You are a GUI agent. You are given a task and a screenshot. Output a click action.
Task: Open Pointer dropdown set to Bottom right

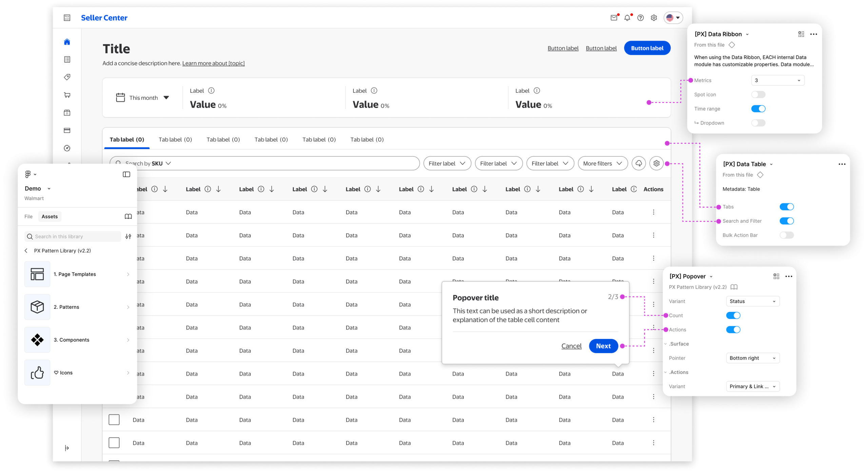coord(753,358)
